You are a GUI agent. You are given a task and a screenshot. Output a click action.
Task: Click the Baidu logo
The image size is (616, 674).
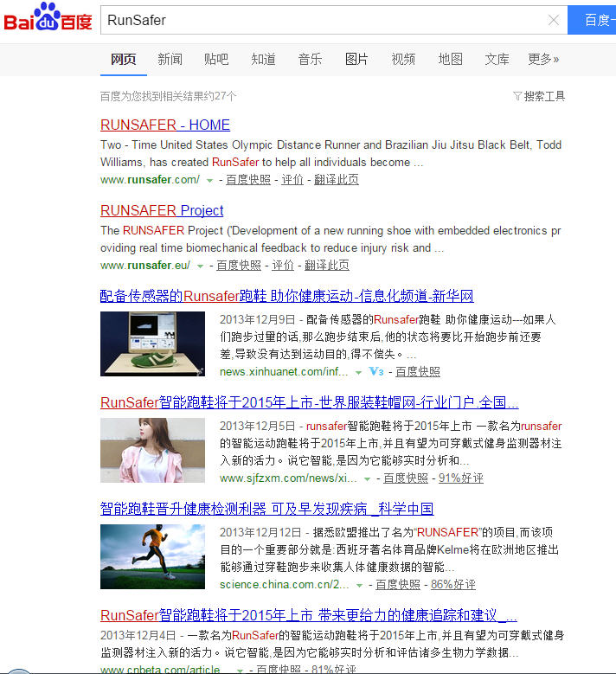[x=48, y=17]
